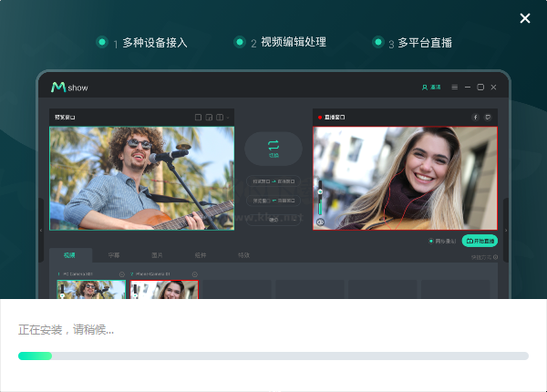Open the hamburger menu icon
The width and height of the screenshot is (547, 392).
(454, 88)
